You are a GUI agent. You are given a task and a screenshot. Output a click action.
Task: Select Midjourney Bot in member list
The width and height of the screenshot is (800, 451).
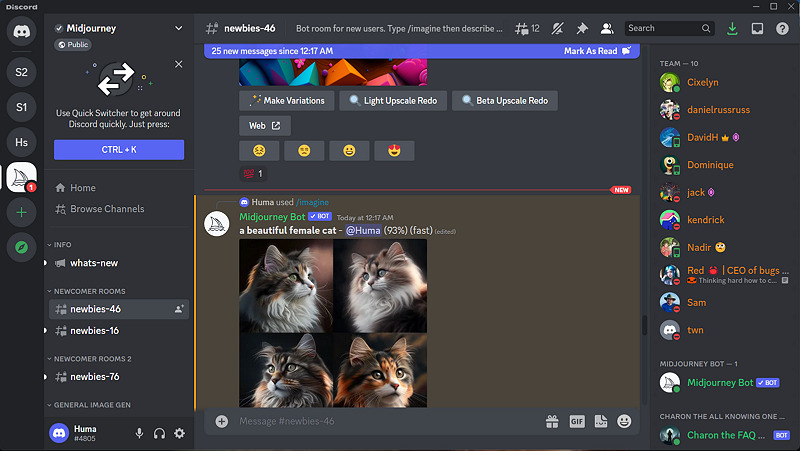[724, 383]
